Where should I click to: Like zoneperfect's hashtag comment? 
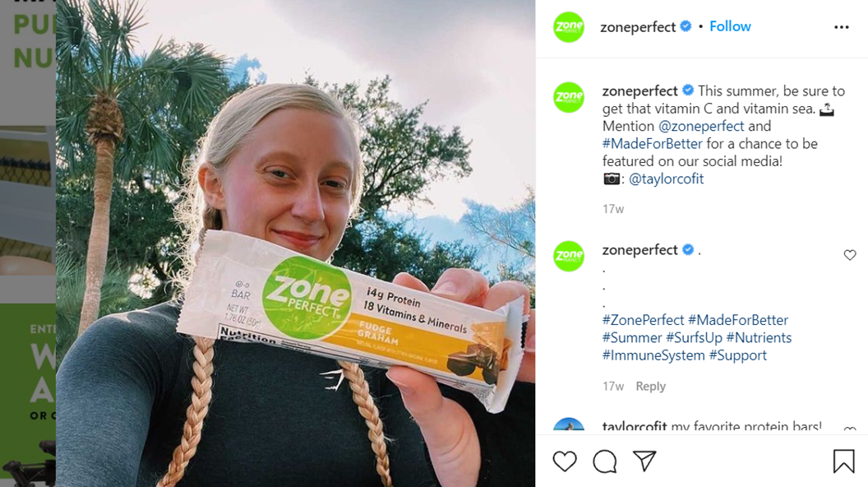[850, 255]
